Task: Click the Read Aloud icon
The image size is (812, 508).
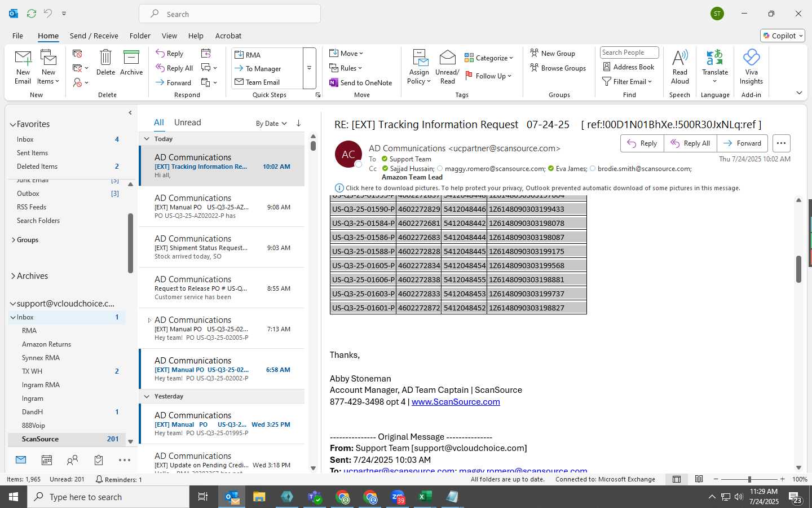Action: pyautogui.click(x=680, y=58)
